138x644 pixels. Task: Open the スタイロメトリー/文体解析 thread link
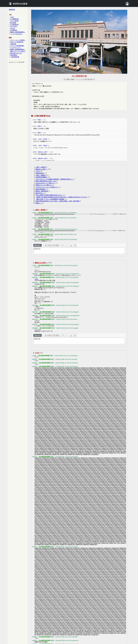pos(54,179)
